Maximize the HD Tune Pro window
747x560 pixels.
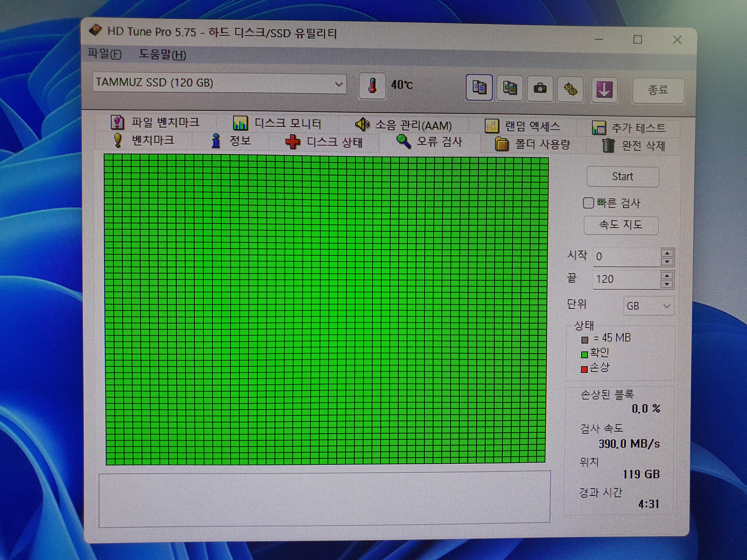coord(637,39)
